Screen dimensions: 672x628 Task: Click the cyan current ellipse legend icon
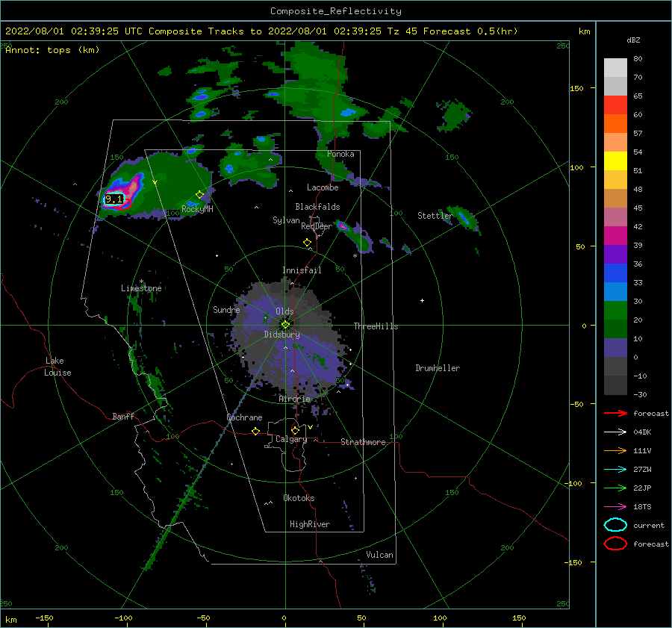tap(615, 525)
